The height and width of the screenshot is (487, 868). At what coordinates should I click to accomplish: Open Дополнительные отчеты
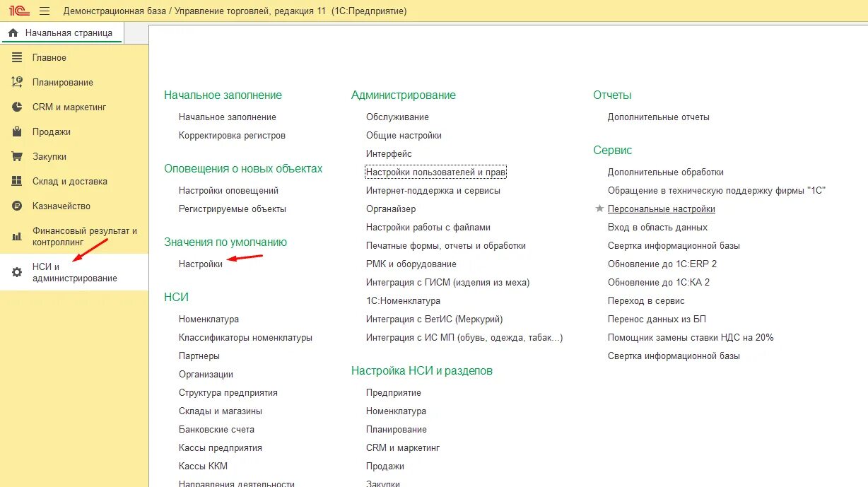click(x=659, y=117)
